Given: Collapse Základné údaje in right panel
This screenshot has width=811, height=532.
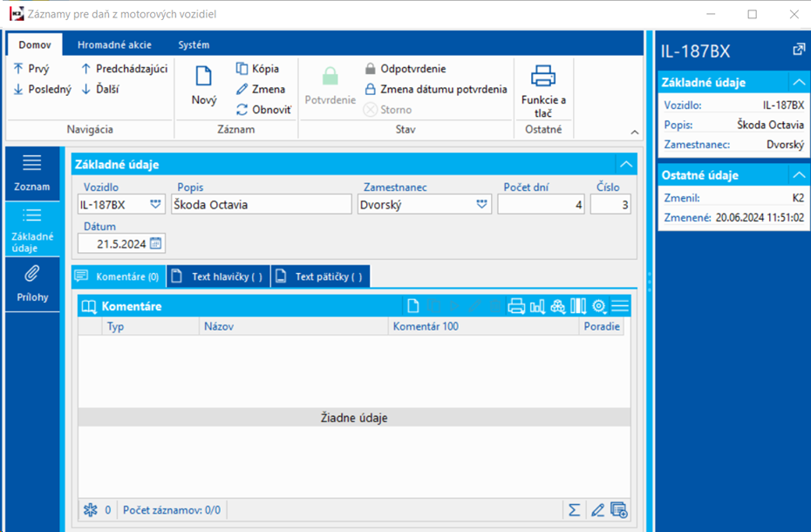Looking at the screenshot, I should [x=799, y=82].
